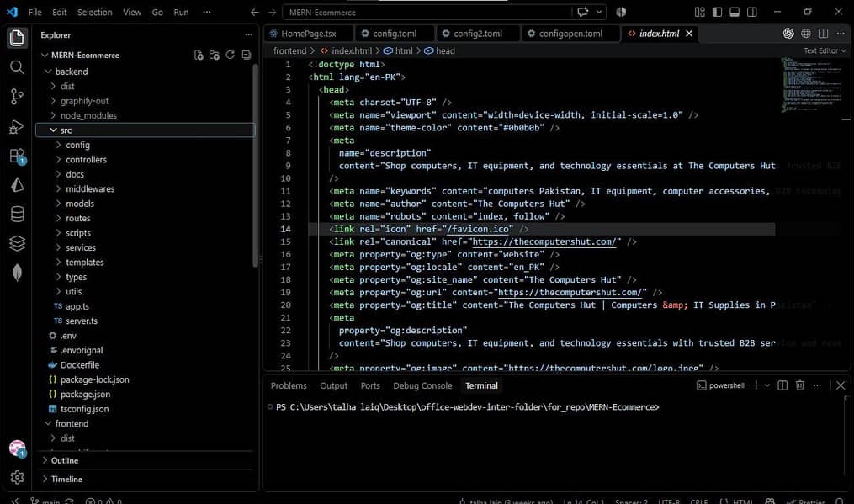Image resolution: width=854 pixels, height=504 pixels.
Task: Click New Folder icon in Explorer header
Action: tap(215, 55)
